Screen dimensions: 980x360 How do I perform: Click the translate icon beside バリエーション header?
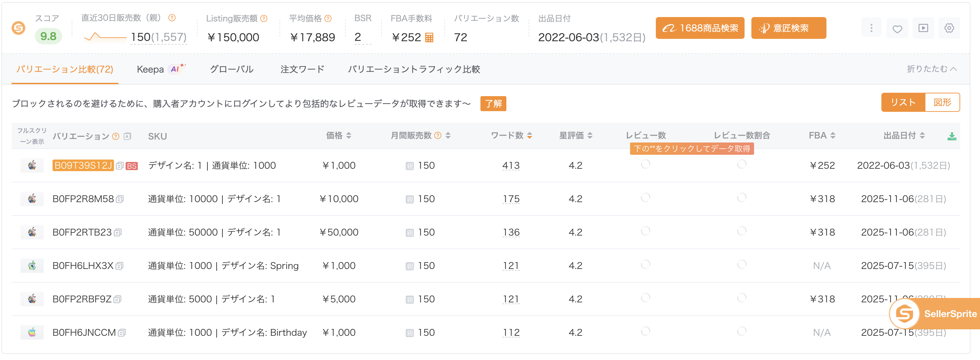point(127,136)
